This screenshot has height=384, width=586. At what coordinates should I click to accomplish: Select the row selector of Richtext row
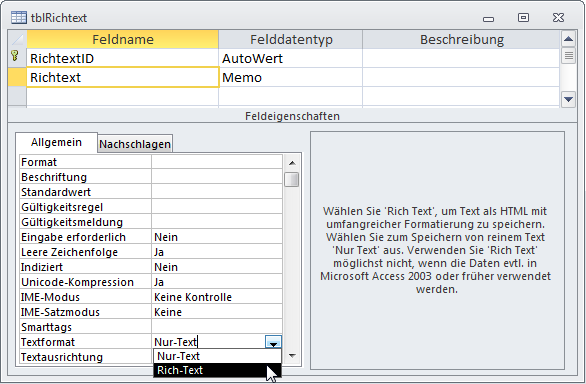pyautogui.click(x=17, y=77)
